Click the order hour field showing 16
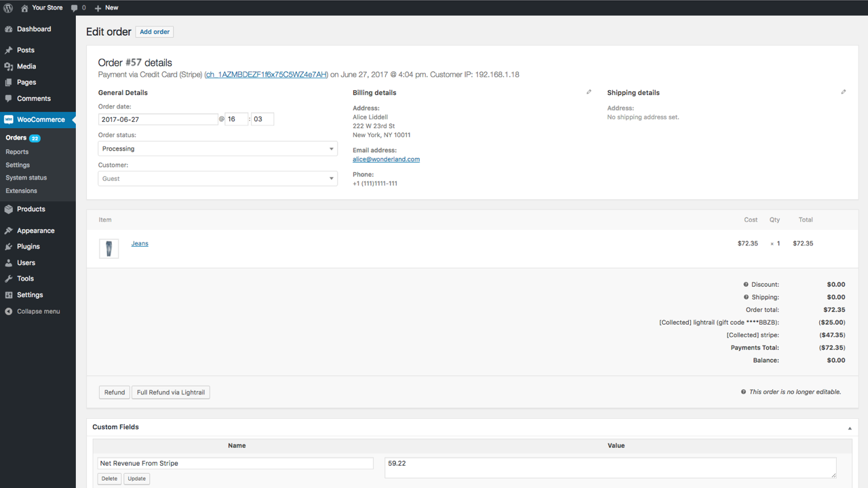This screenshot has width=868, height=488. click(237, 119)
